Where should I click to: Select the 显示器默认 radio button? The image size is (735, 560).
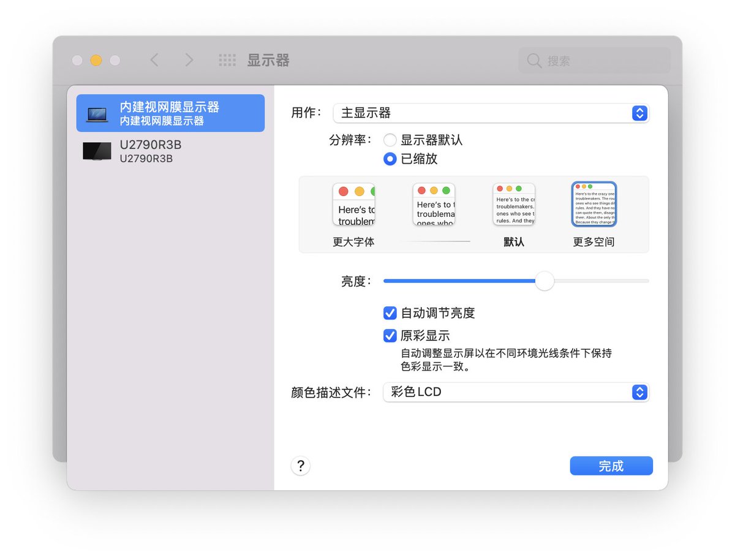pyautogui.click(x=390, y=140)
